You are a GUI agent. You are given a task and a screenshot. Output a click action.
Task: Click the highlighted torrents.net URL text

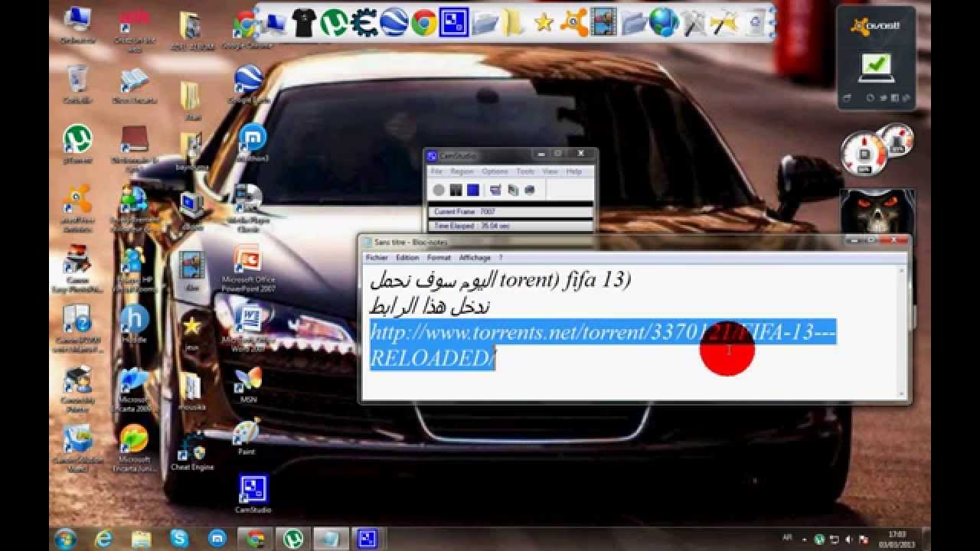tap(603, 345)
